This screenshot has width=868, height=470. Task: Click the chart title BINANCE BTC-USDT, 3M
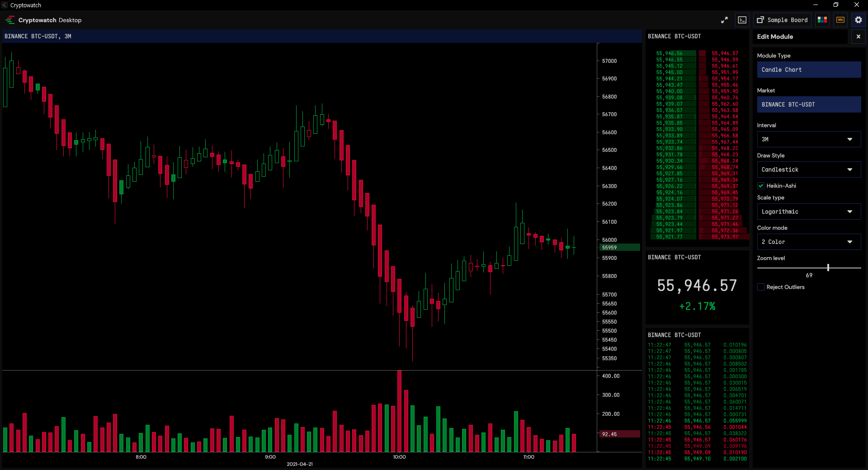click(38, 36)
